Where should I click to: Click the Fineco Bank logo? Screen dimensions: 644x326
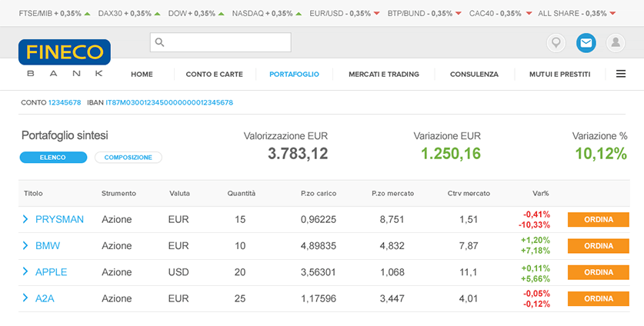tap(65, 58)
